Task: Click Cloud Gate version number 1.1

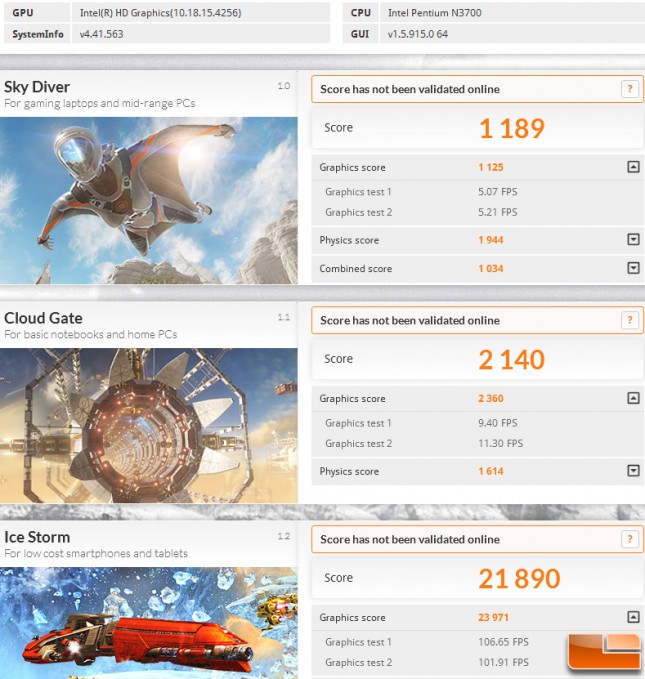Action: (x=284, y=317)
